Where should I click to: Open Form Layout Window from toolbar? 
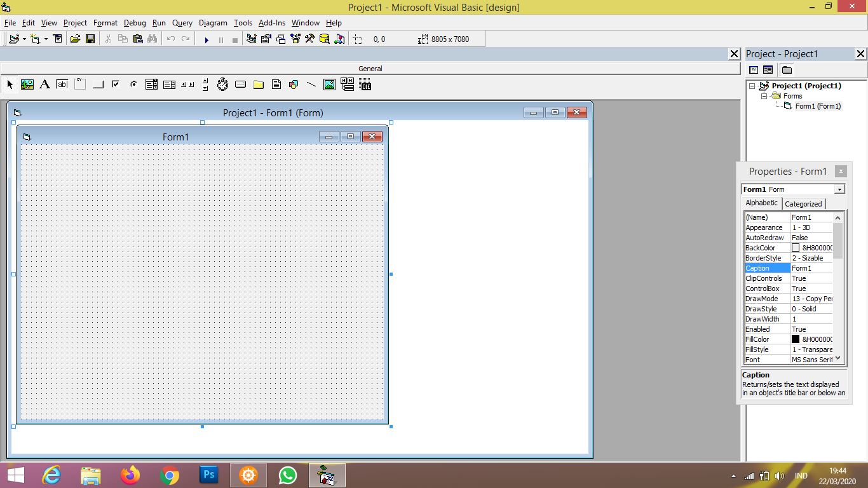coord(281,39)
